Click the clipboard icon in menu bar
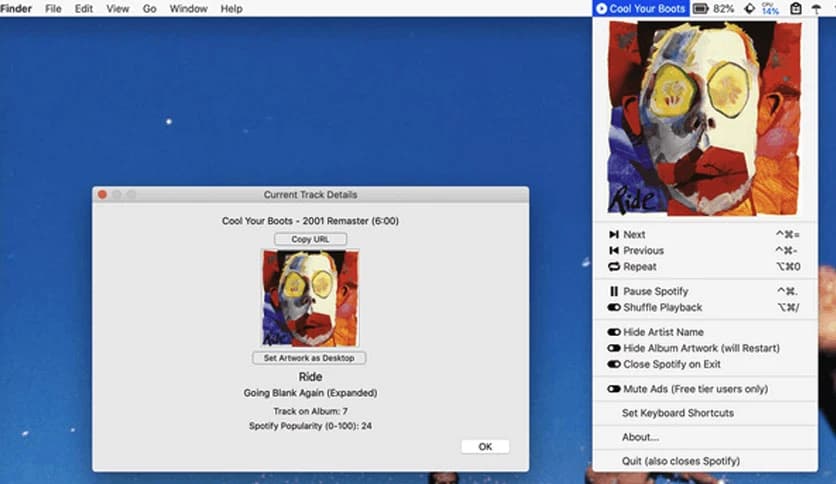The height and width of the screenshot is (484, 836). (x=796, y=9)
